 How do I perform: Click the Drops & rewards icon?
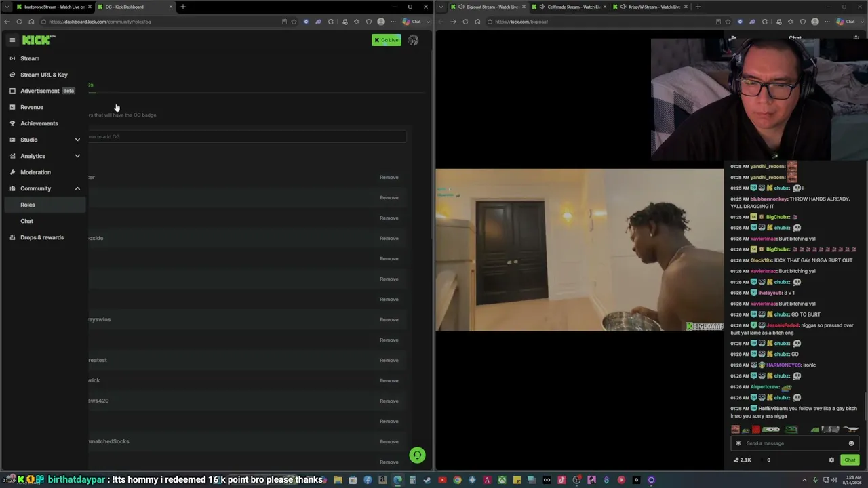(x=12, y=237)
